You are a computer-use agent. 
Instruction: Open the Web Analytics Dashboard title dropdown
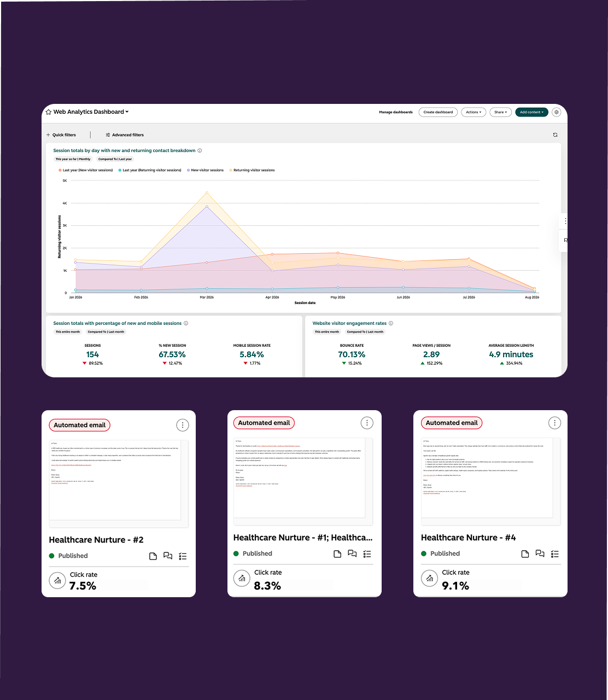91,112
